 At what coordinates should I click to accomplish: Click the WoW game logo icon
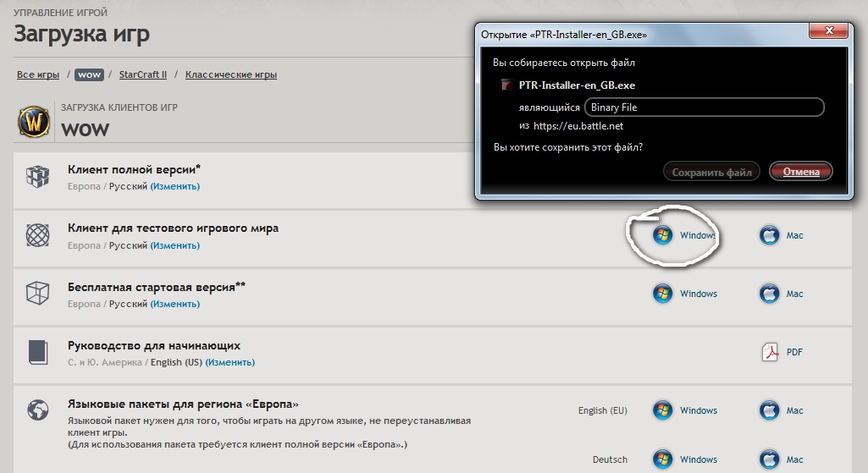[x=34, y=121]
